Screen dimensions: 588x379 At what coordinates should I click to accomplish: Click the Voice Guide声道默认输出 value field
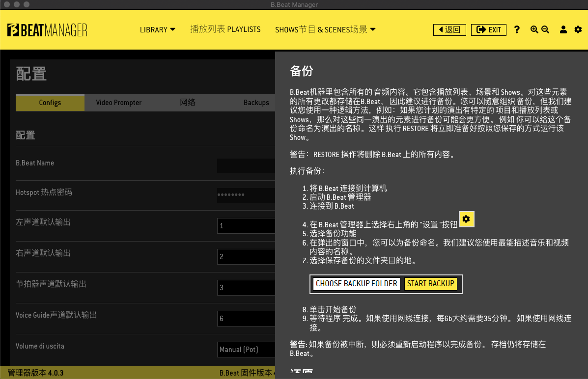246,319
